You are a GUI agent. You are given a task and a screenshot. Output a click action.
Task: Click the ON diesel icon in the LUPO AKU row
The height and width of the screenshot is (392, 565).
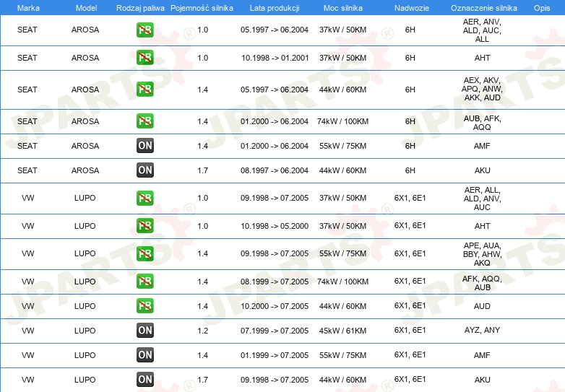[145, 379]
